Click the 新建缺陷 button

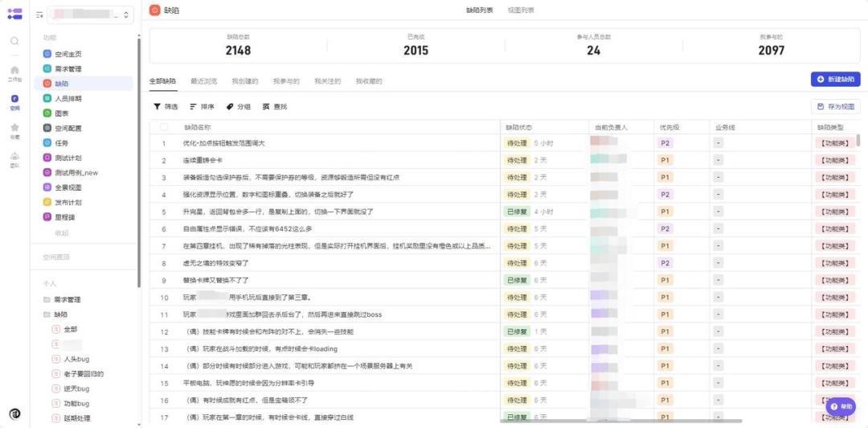[x=835, y=79]
